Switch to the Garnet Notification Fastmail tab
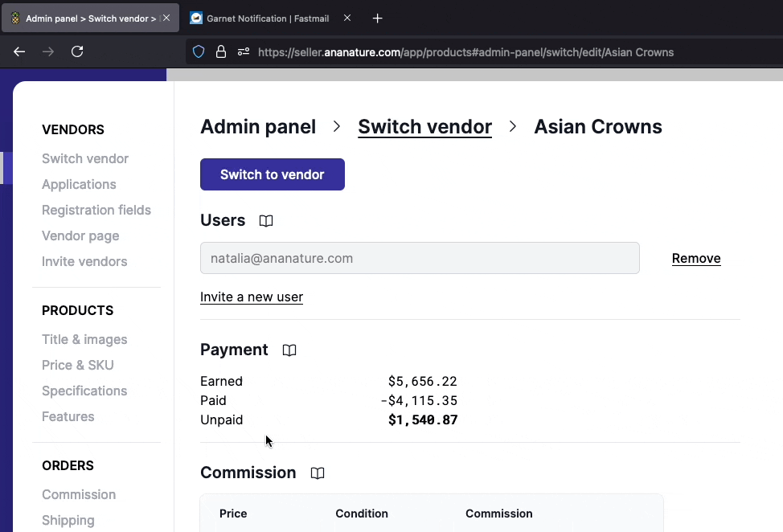This screenshot has width=783, height=532. click(265, 18)
